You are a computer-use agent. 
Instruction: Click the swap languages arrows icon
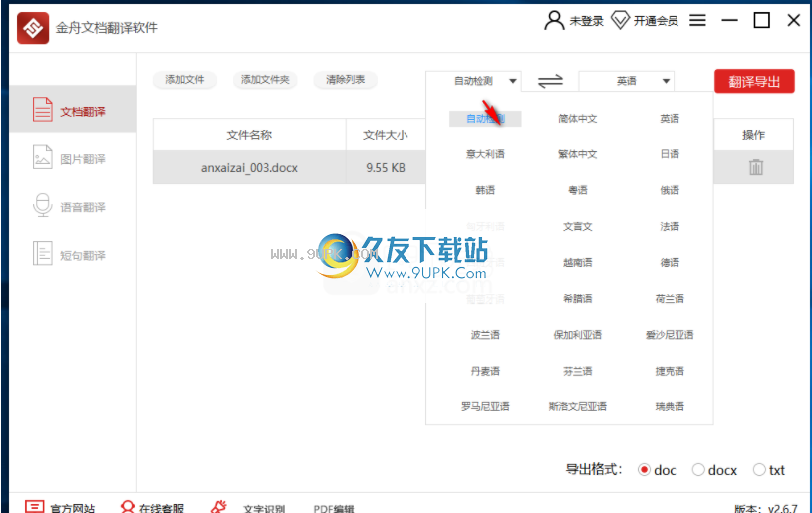point(550,81)
